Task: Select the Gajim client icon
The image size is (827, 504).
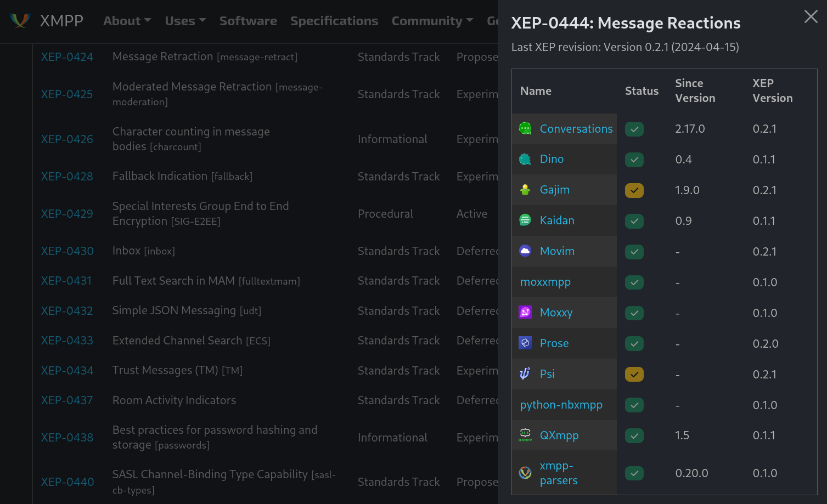Action: coord(525,189)
